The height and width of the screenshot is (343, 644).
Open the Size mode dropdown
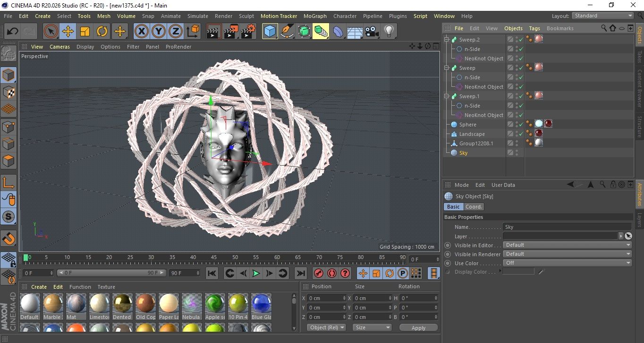[373, 327]
